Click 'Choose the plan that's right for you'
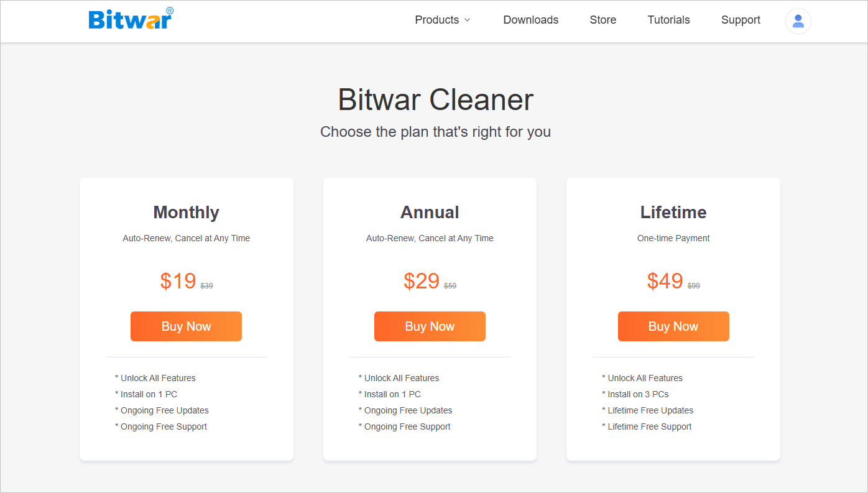The height and width of the screenshot is (493, 868). [x=435, y=132]
